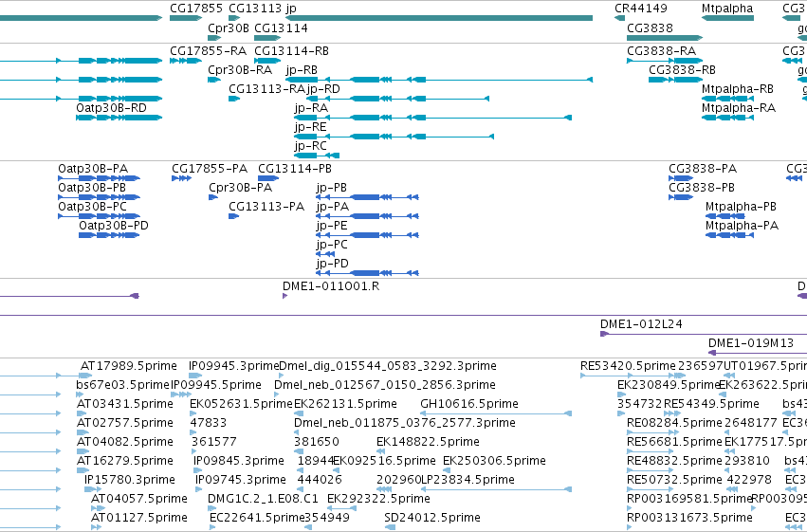This screenshot has height=532, width=807.
Task: Select the EK148822.5prime EST
Action: point(381,451)
